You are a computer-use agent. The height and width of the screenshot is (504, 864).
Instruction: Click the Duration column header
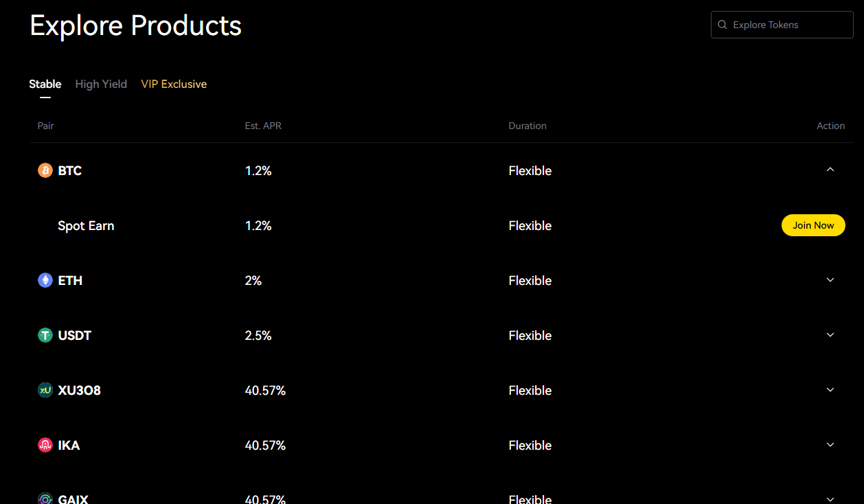527,126
